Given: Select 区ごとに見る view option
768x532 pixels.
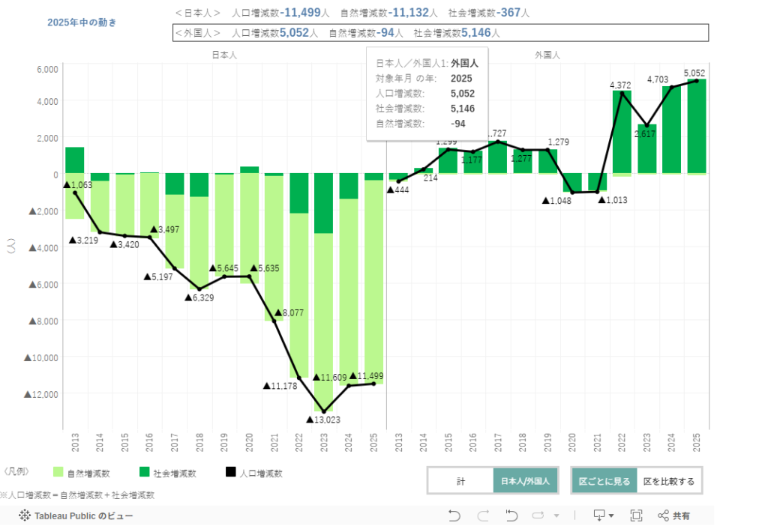Looking at the screenshot, I should pos(604,481).
